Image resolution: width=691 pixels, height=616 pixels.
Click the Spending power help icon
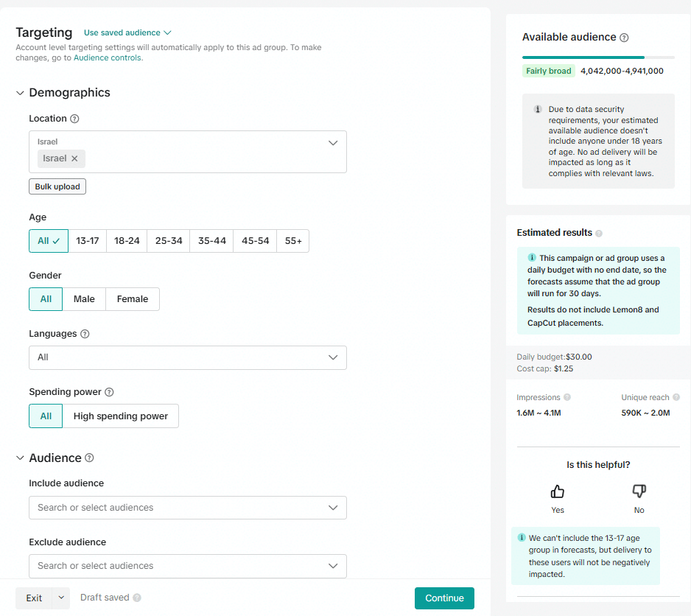tap(109, 392)
